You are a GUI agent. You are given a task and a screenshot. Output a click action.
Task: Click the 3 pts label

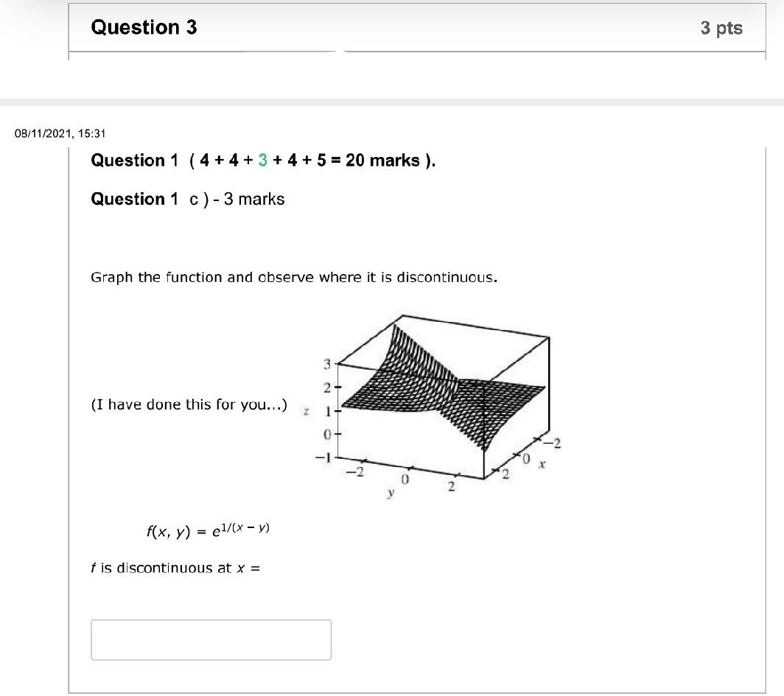(721, 28)
